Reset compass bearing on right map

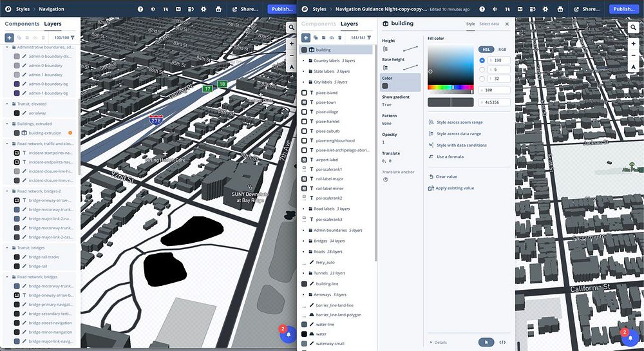pyautogui.click(x=634, y=67)
